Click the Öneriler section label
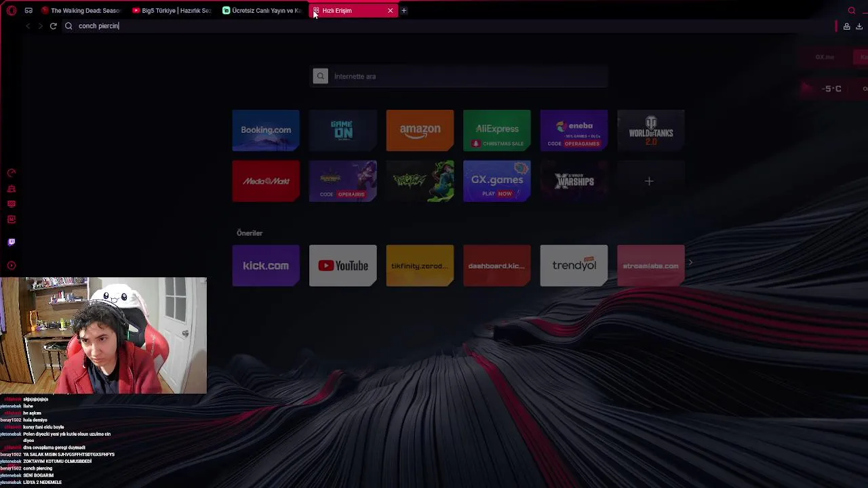The height and width of the screenshot is (488, 868). coord(250,233)
